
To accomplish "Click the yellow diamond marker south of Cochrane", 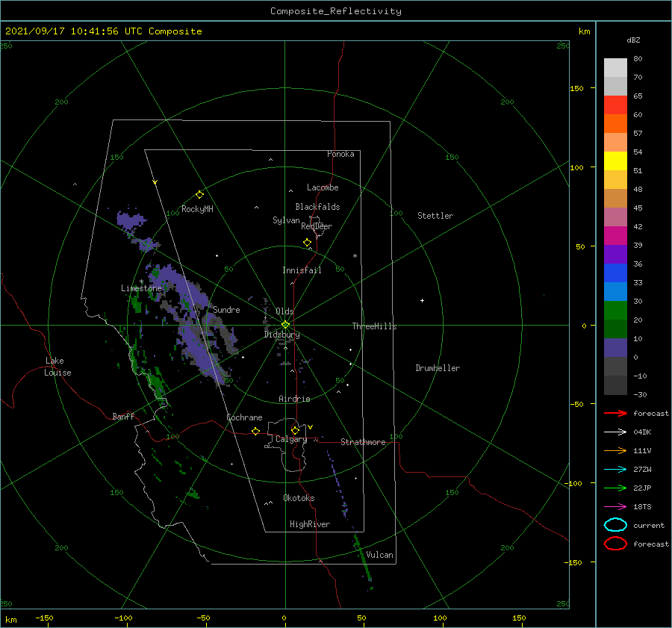I will (255, 431).
